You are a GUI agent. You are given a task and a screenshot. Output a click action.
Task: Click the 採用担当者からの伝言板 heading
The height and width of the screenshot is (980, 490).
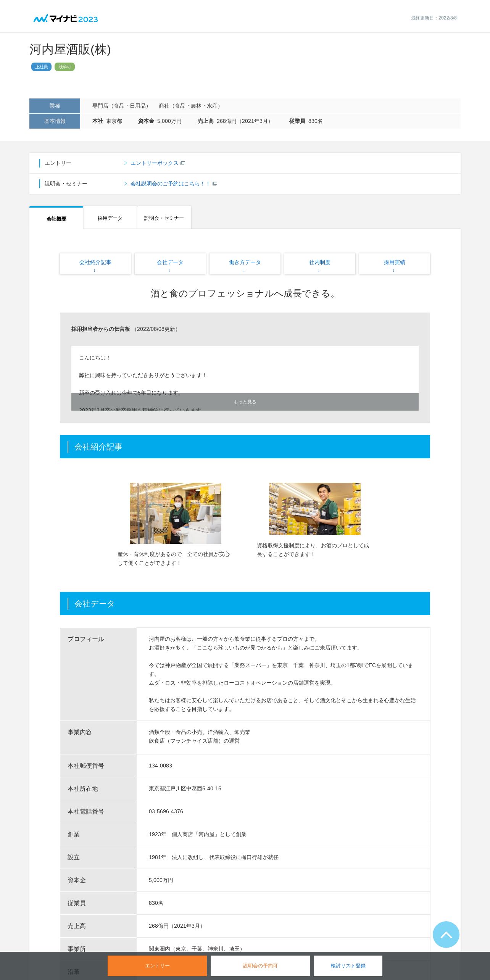click(101, 329)
